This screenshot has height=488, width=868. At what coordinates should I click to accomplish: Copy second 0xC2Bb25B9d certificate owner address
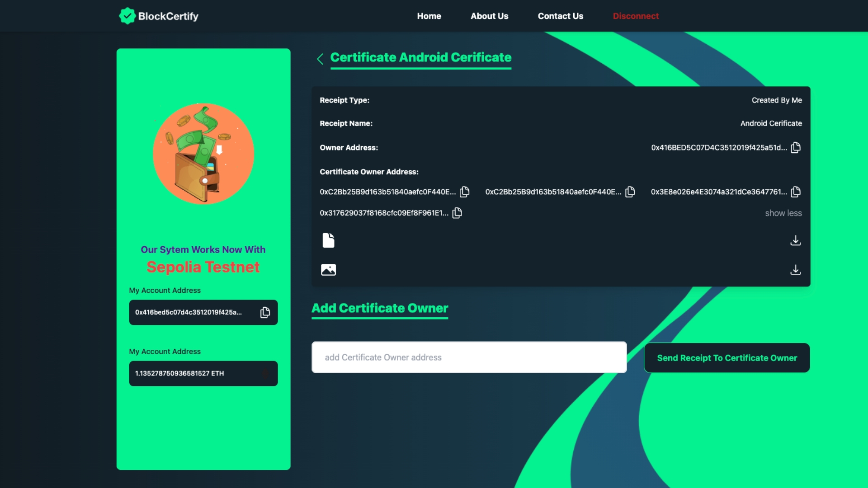coord(630,192)
